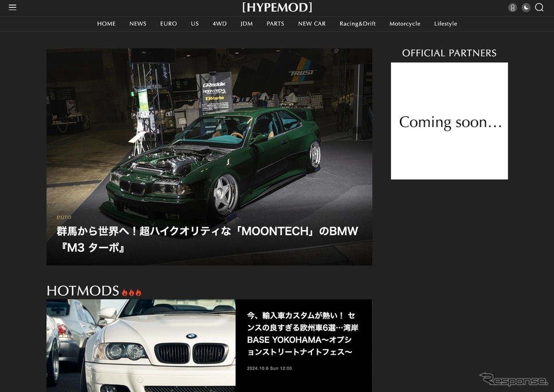Go to the HOME menu item
554x392 pixels.
(x=106, y=23)
